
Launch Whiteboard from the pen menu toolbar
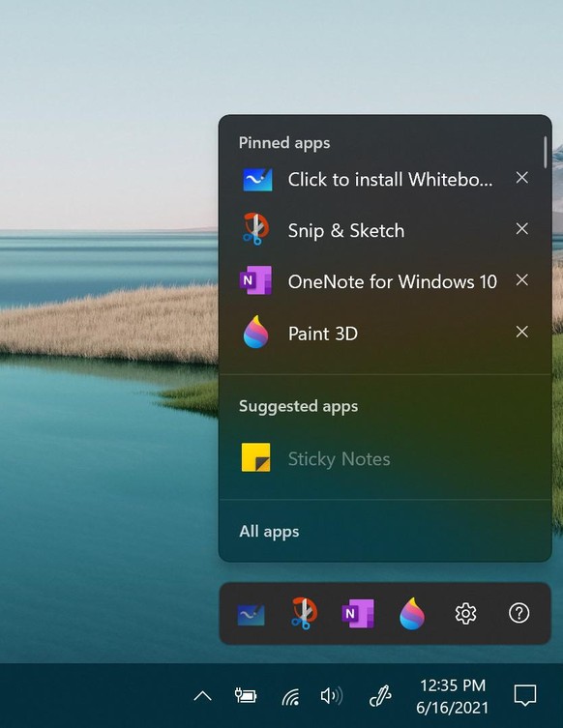[x=251, y=614]
